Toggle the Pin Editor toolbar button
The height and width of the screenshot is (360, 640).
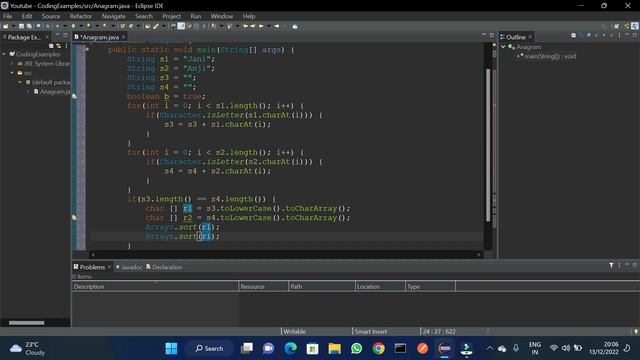[x=295, y=26]
